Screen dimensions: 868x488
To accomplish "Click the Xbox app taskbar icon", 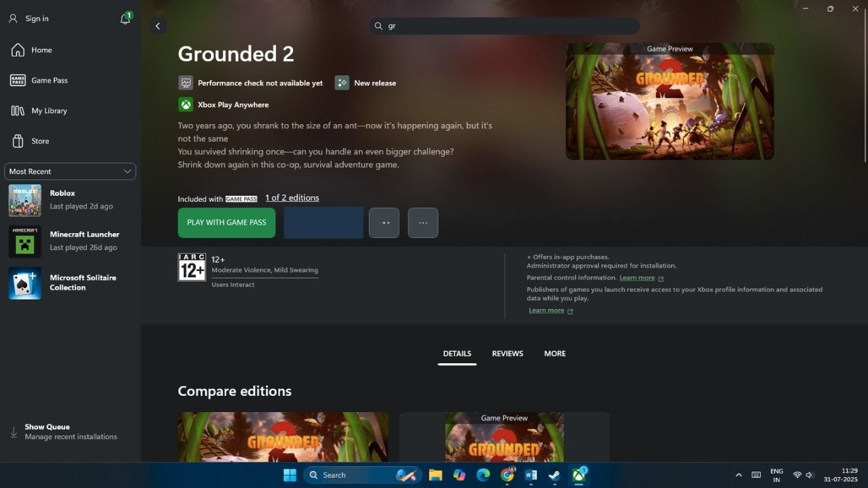I will click(578, 475).
